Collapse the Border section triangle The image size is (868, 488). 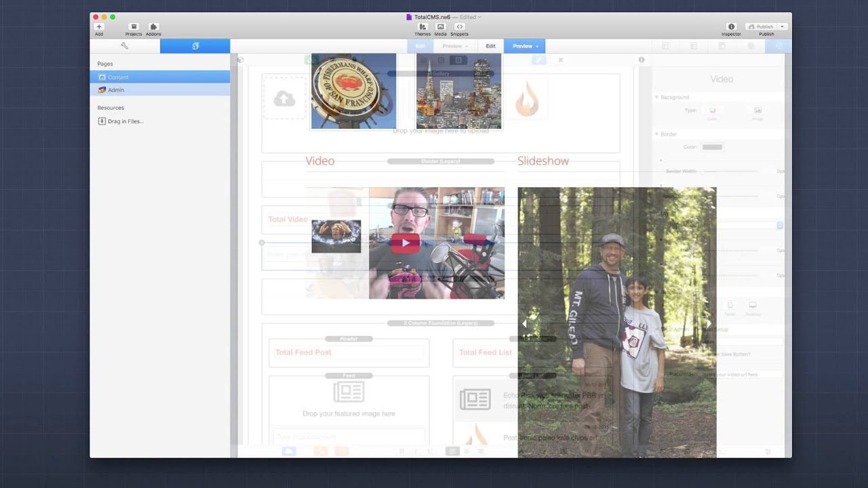656,134
